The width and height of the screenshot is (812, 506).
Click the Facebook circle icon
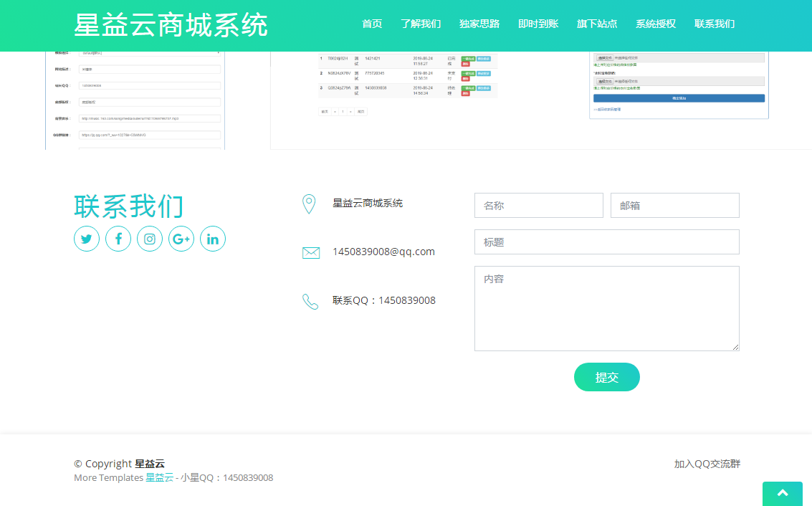[x=118, y=239]
